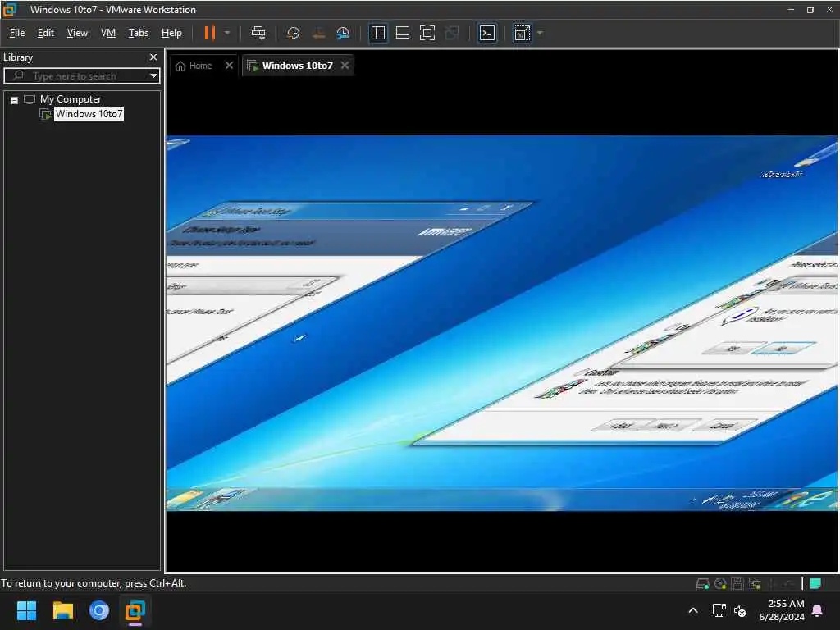Screen dimensions: 840x630
Task: Click the floppy drive status icon
Action: 737,584
